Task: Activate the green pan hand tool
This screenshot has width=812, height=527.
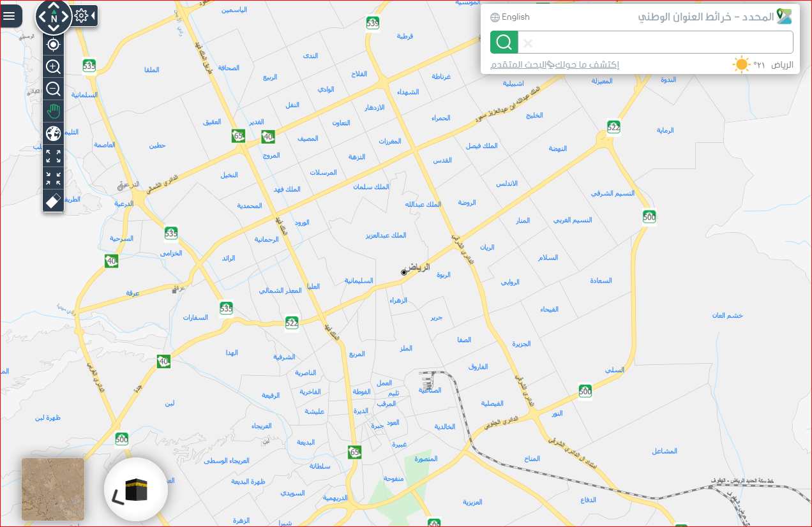Action: pos(54,111)
